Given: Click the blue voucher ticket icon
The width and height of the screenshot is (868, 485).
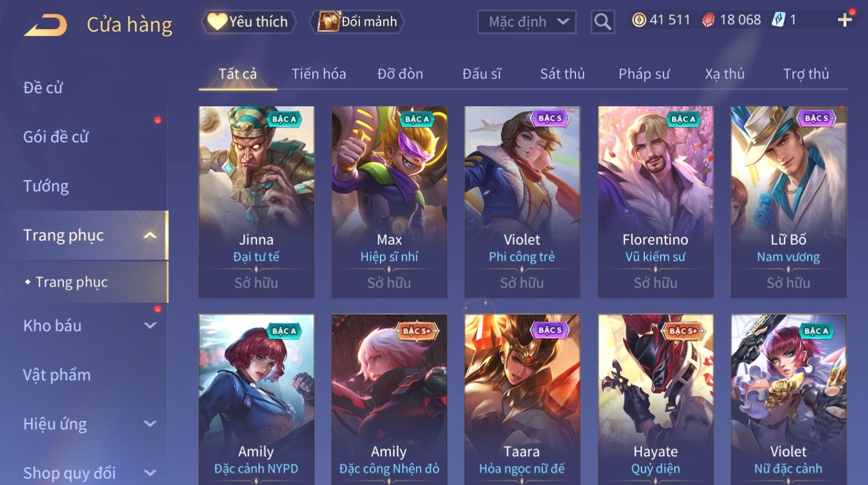Looking at the screenshot, I should 778,20.
